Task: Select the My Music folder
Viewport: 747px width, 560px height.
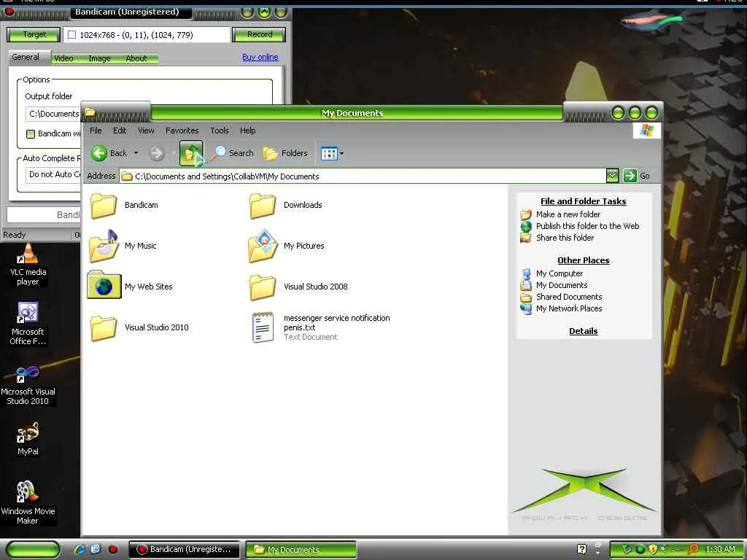Action: (123, 246)
